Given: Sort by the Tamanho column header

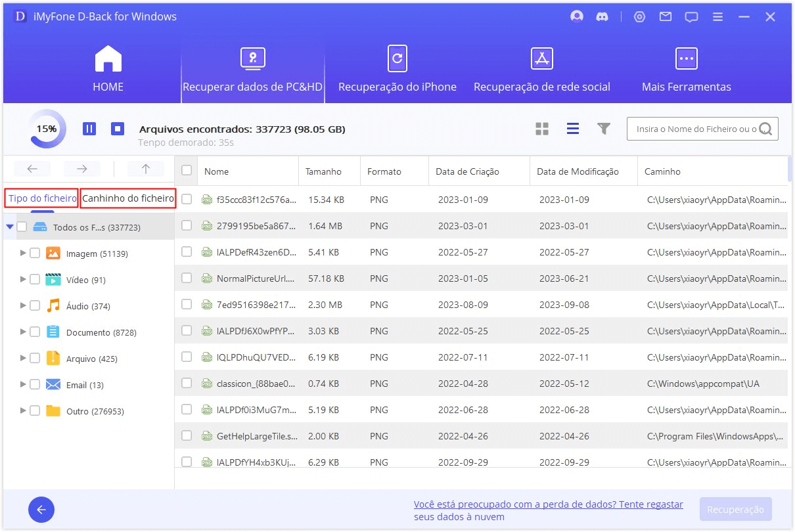Looking at the screenshot, I should 329,171.
